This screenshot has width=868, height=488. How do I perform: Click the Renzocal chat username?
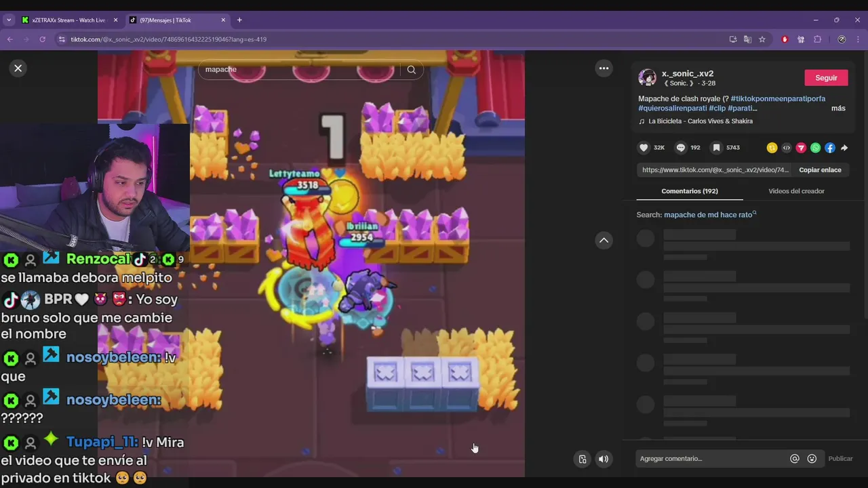pyautogui.click(x=98, y=259)
